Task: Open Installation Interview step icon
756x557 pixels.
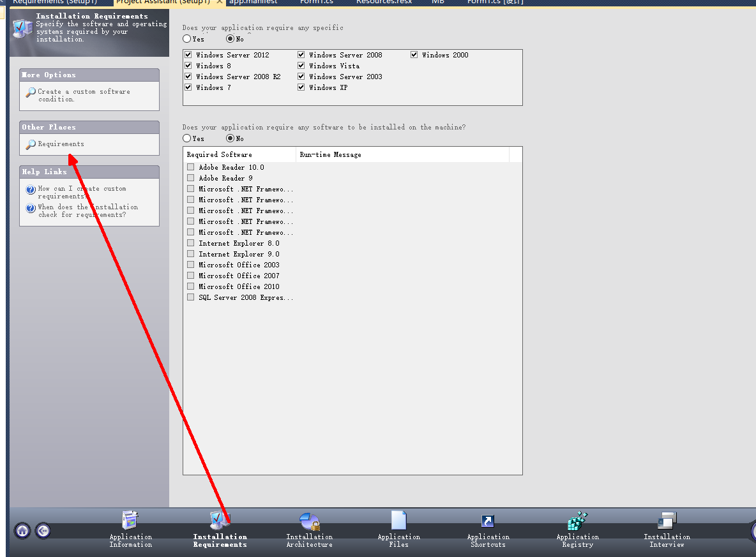Action: tap(667, 521)
